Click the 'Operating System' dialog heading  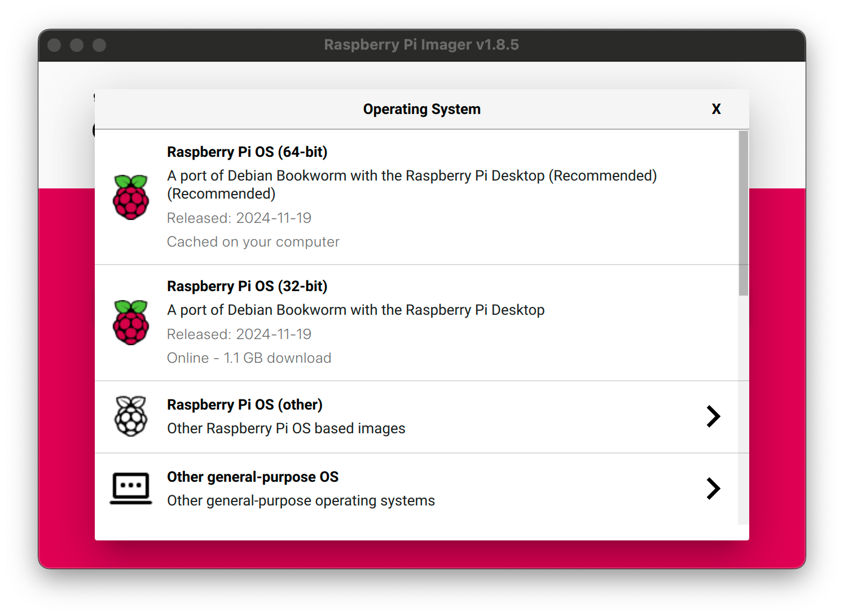[x=422, y=109]
